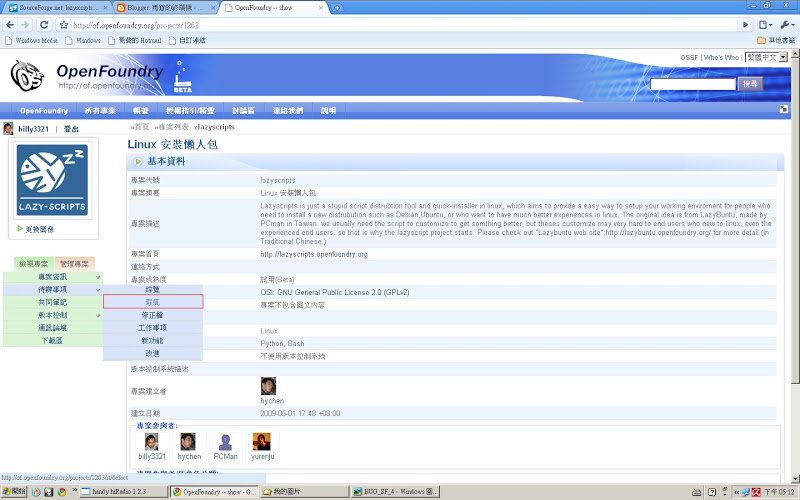Open the wrench settings menu
800x500 pixels.
point(786,24)
